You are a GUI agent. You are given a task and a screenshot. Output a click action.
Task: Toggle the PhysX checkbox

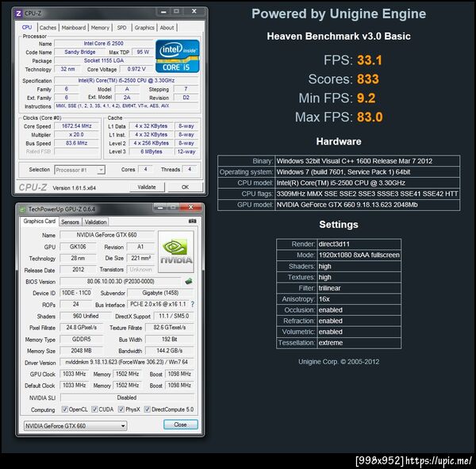pyautogui.click(x=121, y=409)
